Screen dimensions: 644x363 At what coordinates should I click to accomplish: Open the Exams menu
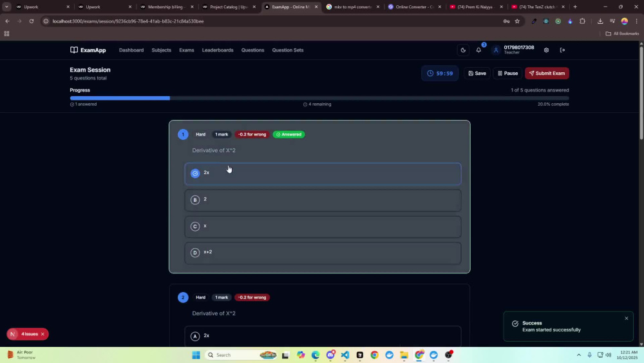coord(187,50)
